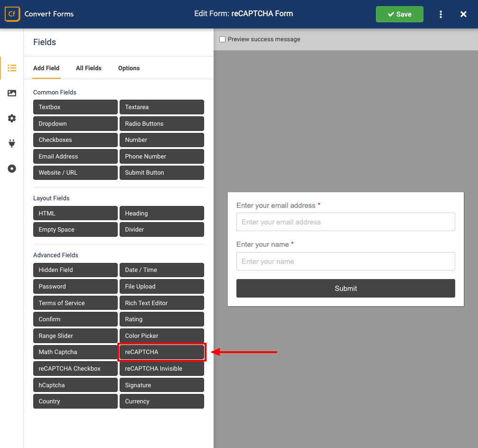Add a Phone Number field
The image size is (478, 448).
pos(162,156)
